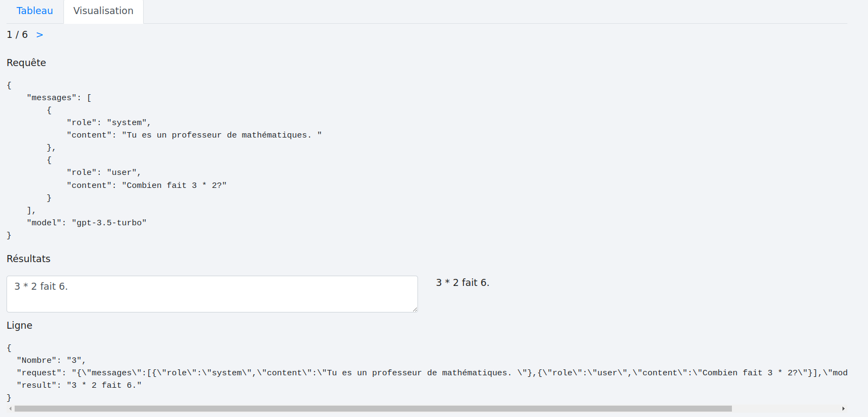Screen dimensions: 868x417
Task: Click the left scroll arrow of horizontal scrollbar
Action: click(10, 409)
